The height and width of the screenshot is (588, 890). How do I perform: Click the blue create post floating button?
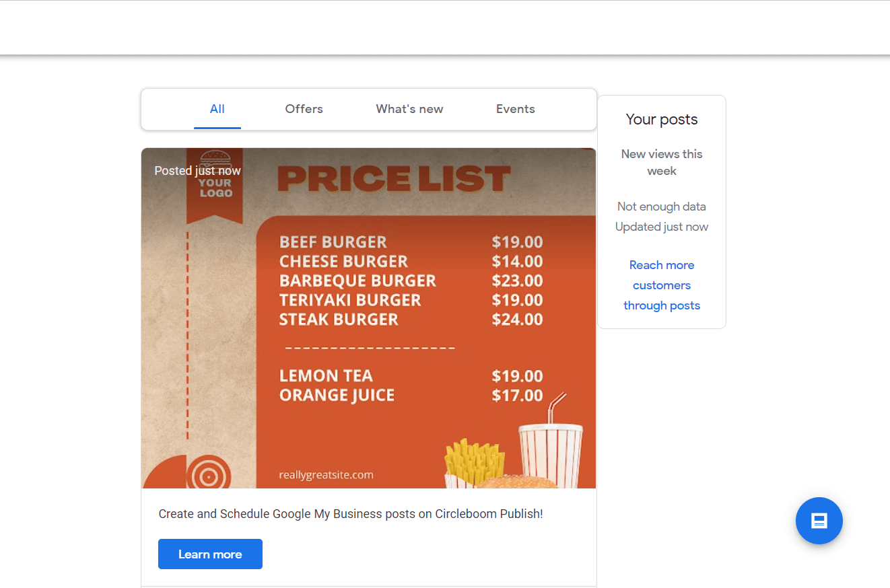point(819,521)
